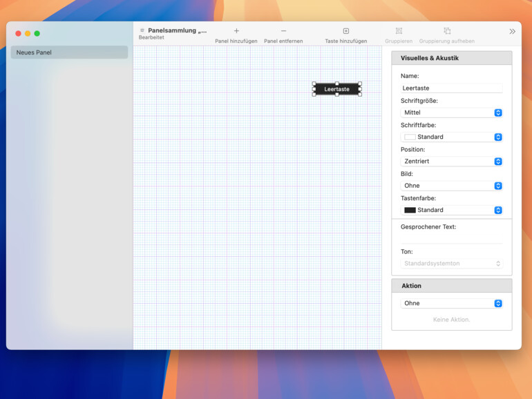Click the green full-screen window button

coord(37,33)
